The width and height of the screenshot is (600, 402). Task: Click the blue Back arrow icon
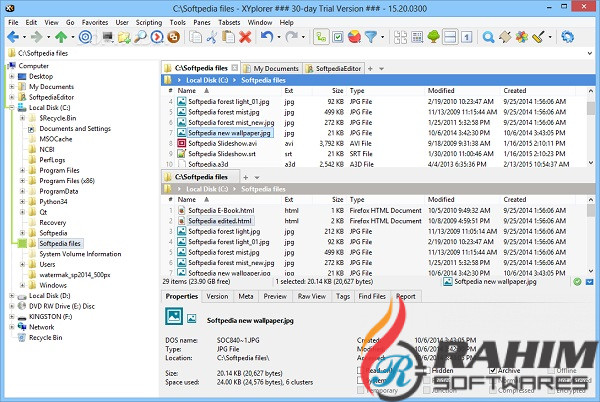click(x=13, y=37)
